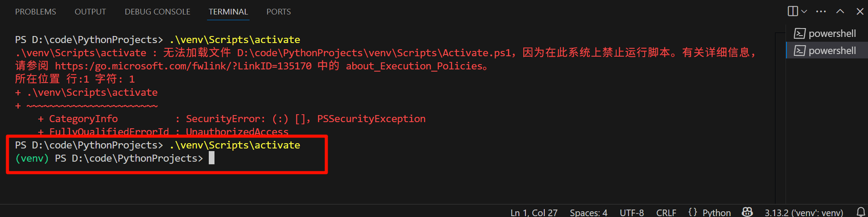
Task: Split the terminal with split icon
Action: (x=793, y=11)
